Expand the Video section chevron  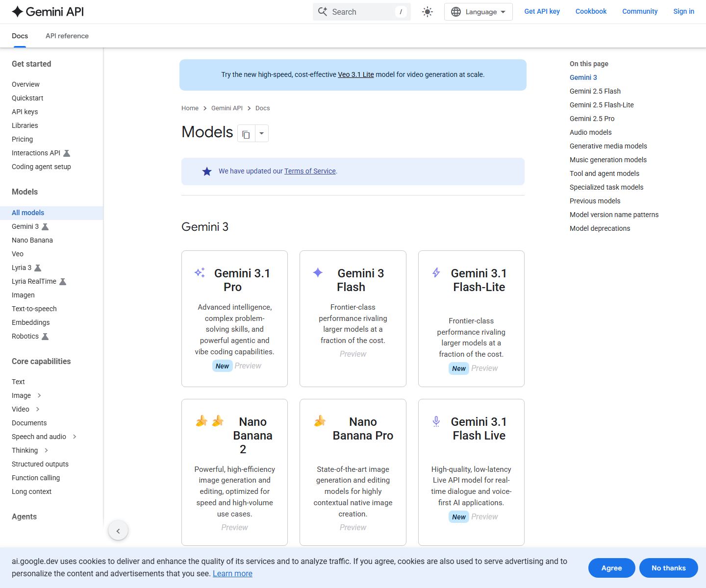pyautogui.click(x=38, y=409)
